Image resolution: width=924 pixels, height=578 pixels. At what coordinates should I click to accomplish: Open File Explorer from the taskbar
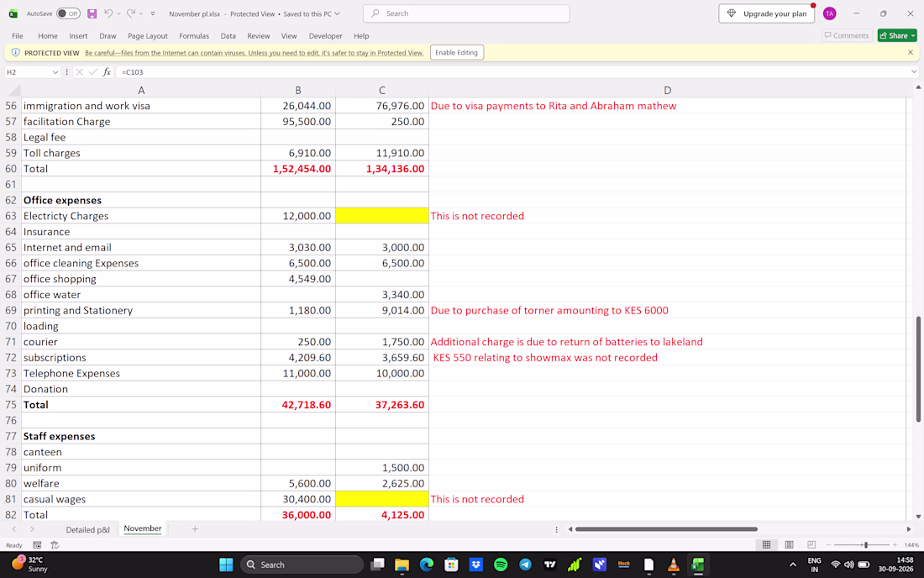pyautogui.click(x=402, y=565)
